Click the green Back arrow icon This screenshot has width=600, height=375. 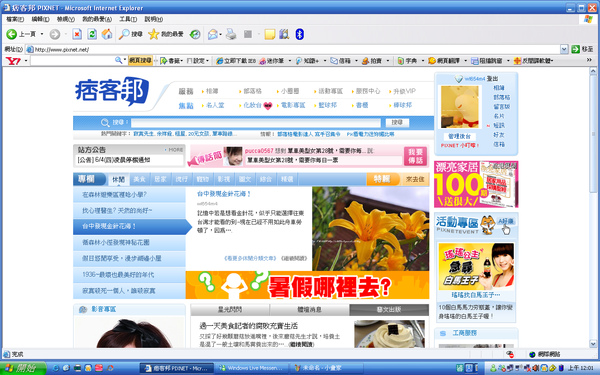pyautogui.click(x=11, y=34)
